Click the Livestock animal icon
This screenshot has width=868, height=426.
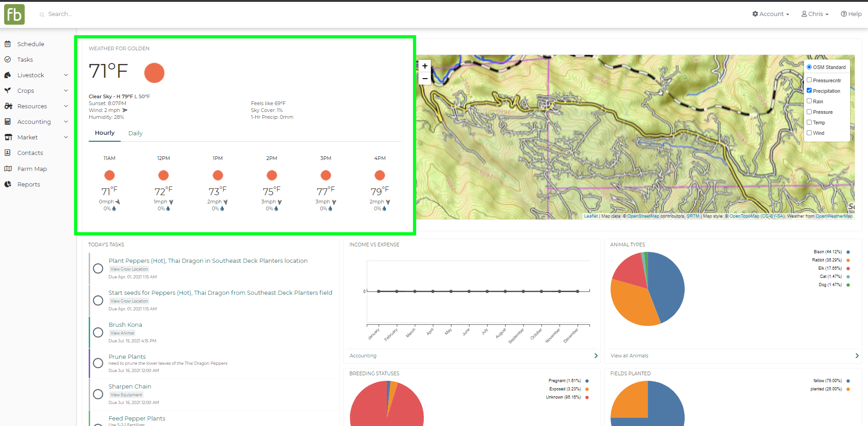(x=8, y=75)
